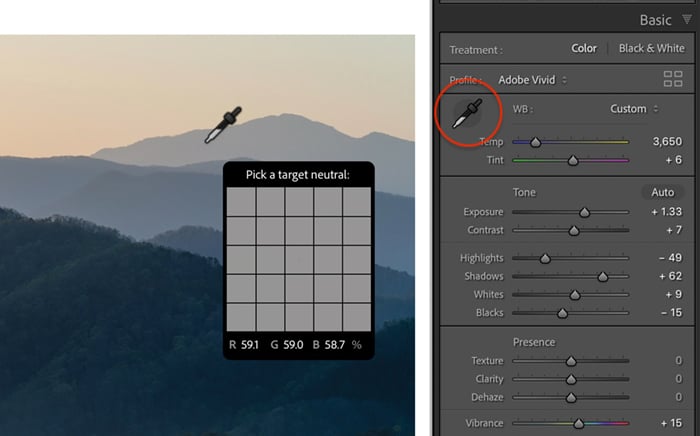Viewport: 700px width, 436px height.
Task: Select the White Balance eyedropper tool
Action: [x=467, y=113]
